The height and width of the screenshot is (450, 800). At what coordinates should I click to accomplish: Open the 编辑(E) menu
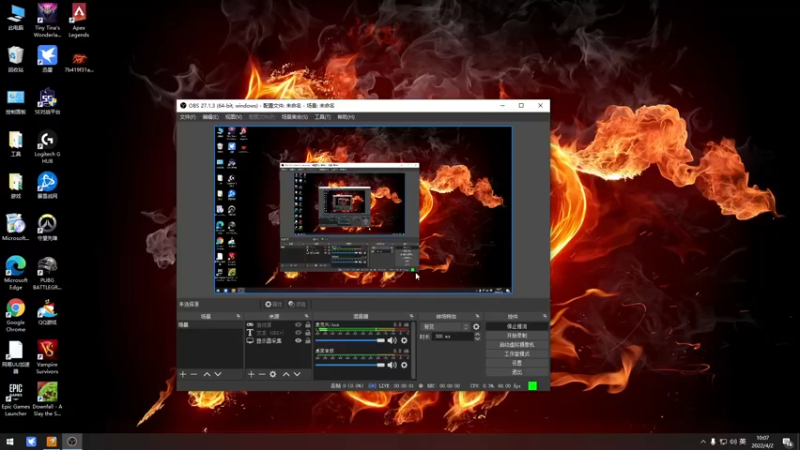point(210,117)
